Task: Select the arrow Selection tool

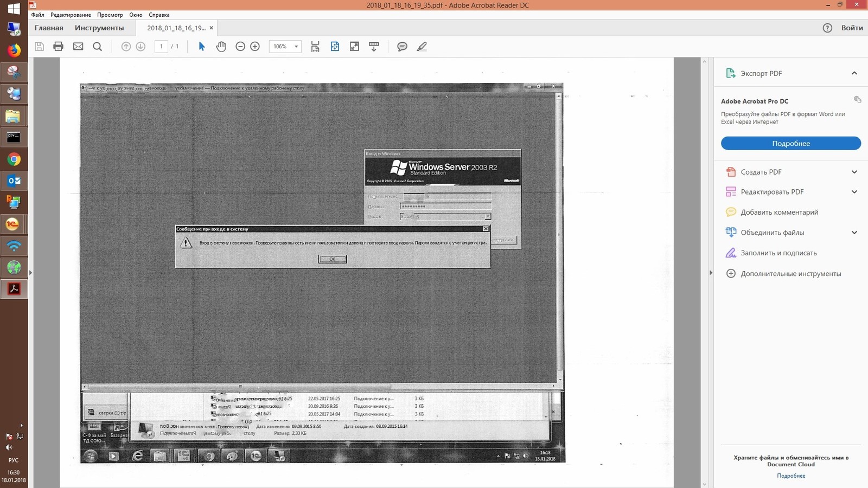Action: point(202,47)
